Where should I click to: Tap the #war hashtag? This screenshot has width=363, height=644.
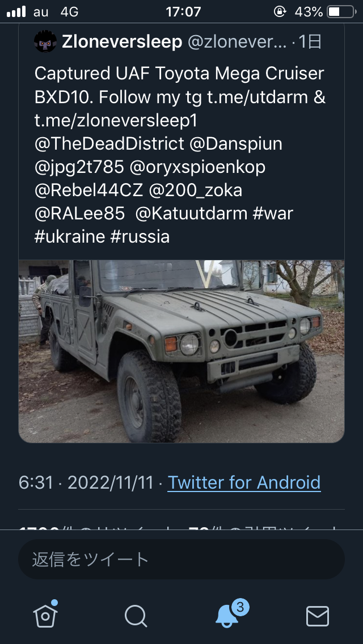tap(273, 214)
